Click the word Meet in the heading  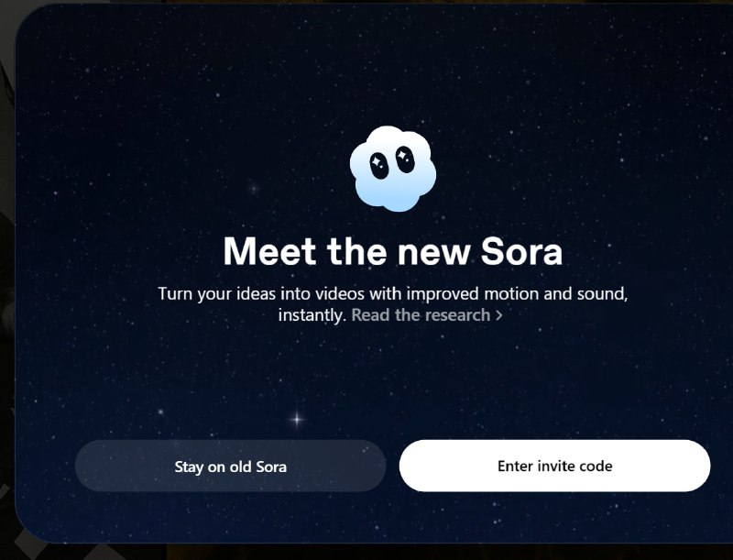click(x=269, y=251)
